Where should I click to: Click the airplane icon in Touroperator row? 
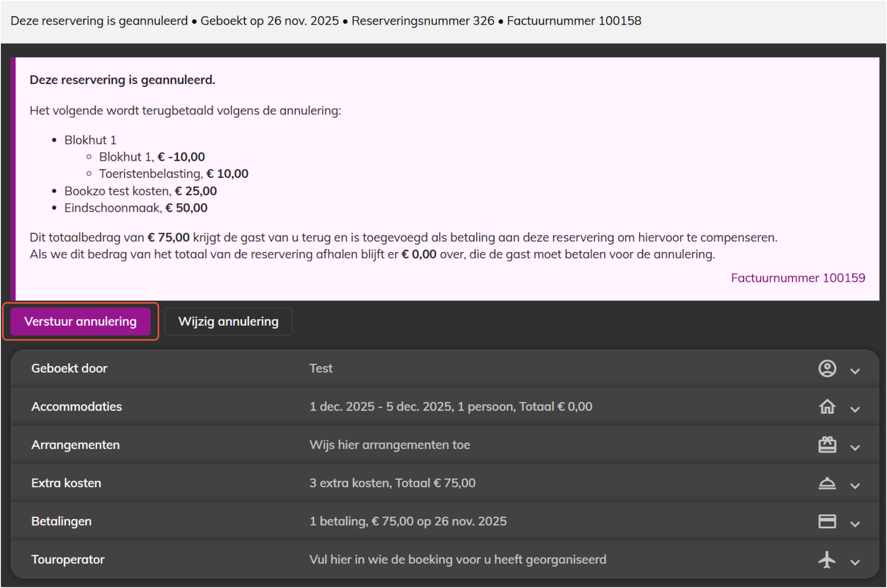point(827,560)
